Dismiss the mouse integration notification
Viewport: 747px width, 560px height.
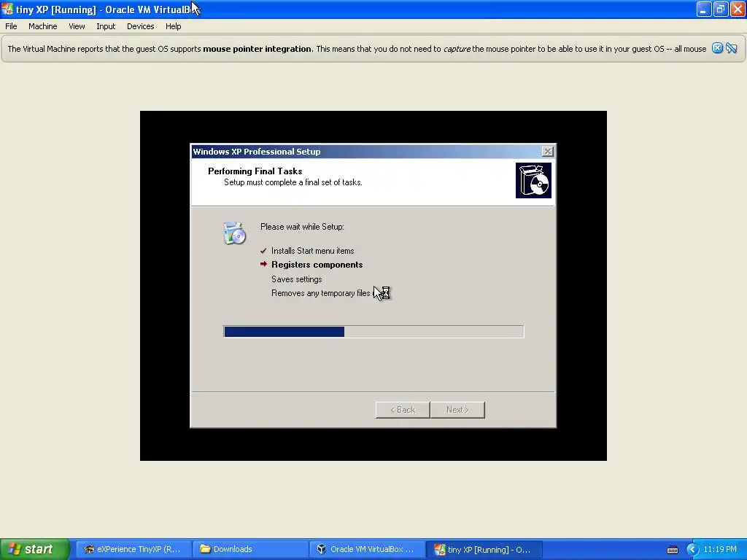[x=717, y=48]
